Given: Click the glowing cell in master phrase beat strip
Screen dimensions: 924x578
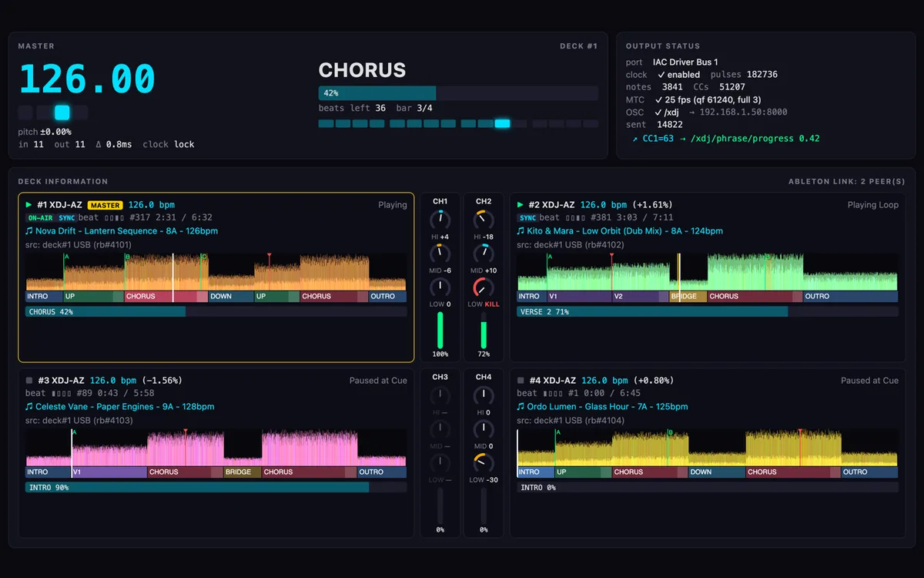Looking at the screenshot, I should click(x=502, y=123).
